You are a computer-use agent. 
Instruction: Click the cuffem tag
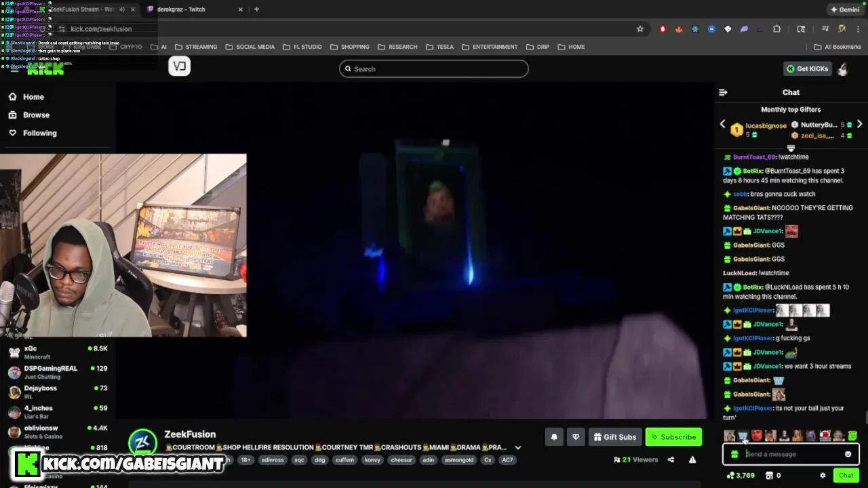click(344, 460)
